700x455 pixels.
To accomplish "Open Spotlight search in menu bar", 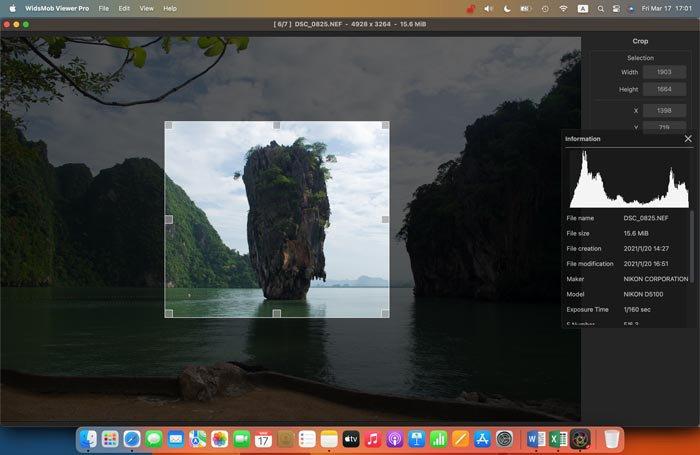I will (x=601, y=8).
